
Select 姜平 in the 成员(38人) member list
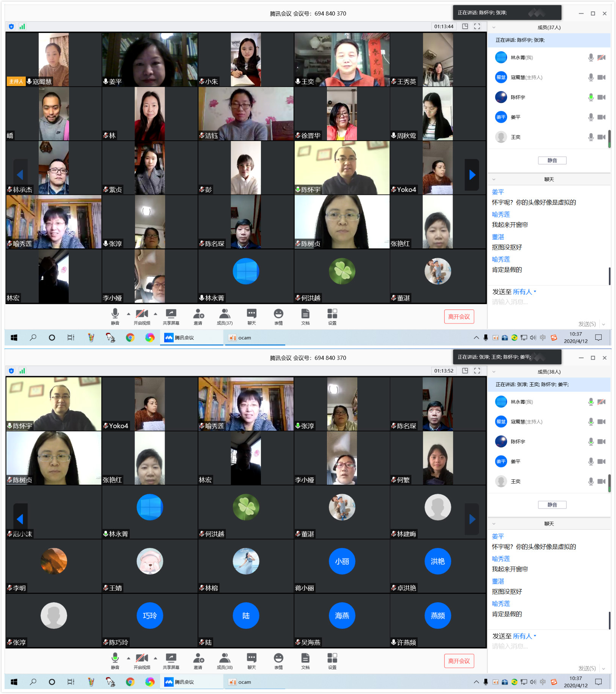[x=515, y=462]
